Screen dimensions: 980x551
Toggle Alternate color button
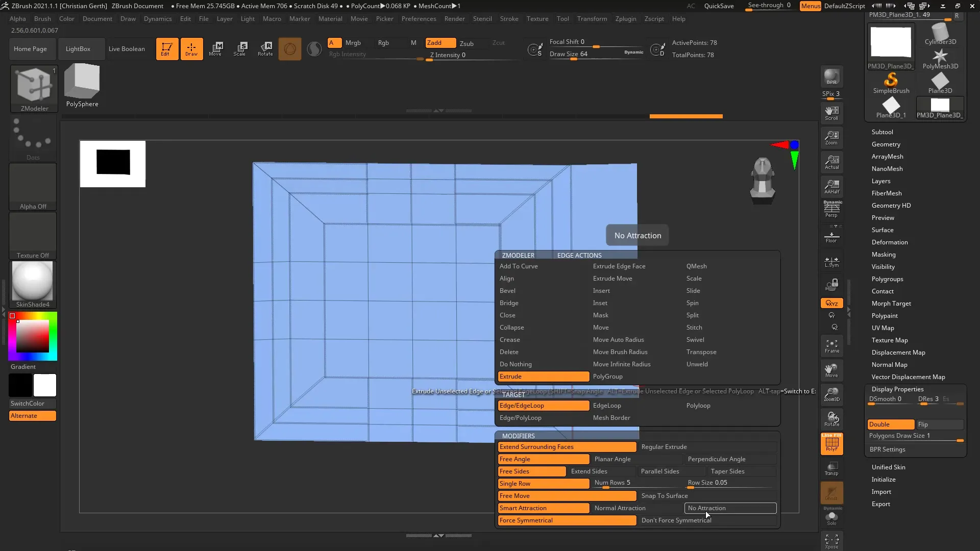pos(33,416)
